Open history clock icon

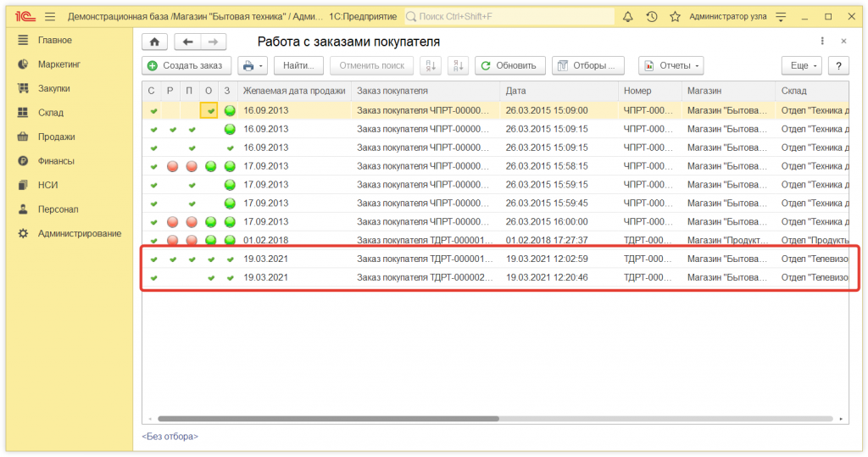651,17
